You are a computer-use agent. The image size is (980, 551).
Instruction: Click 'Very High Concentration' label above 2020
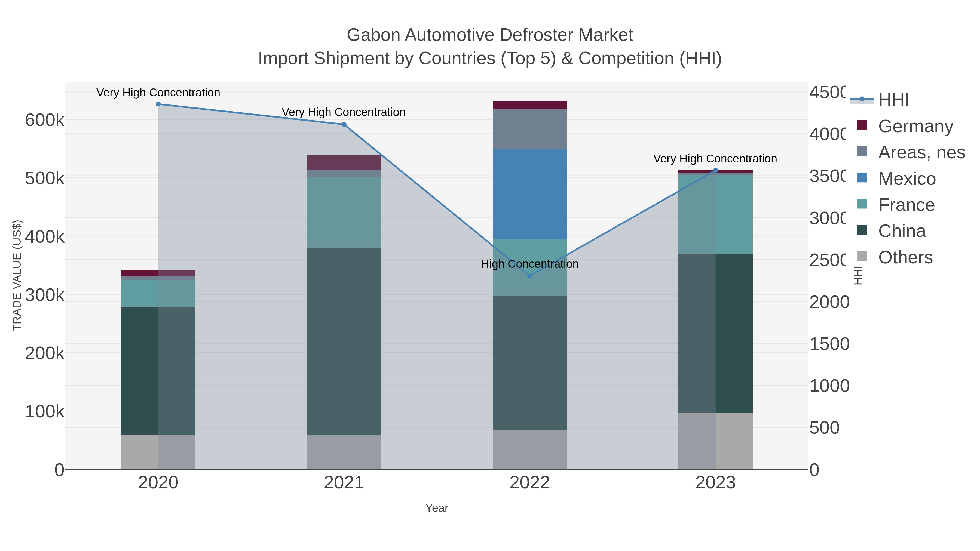158,93
